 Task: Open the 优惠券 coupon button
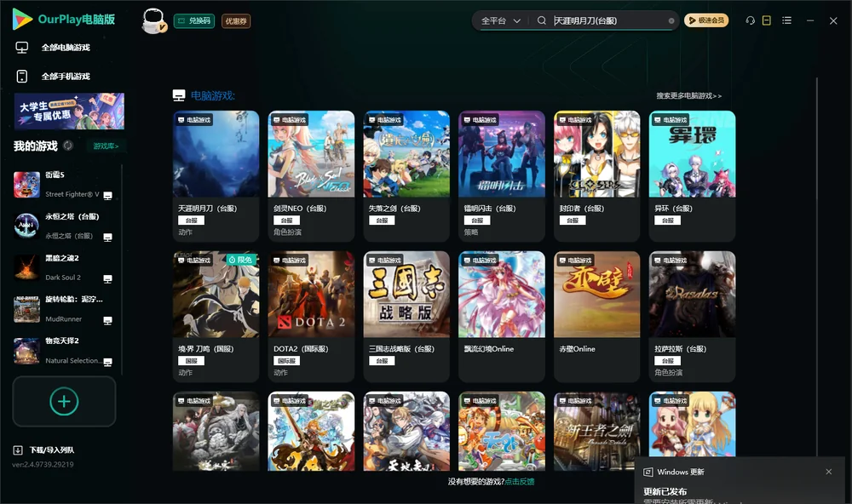(x=236, y=20)
